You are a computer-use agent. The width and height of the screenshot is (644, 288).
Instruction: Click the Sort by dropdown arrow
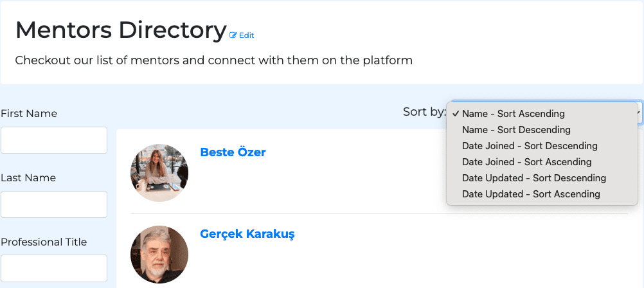click(639, 113)
